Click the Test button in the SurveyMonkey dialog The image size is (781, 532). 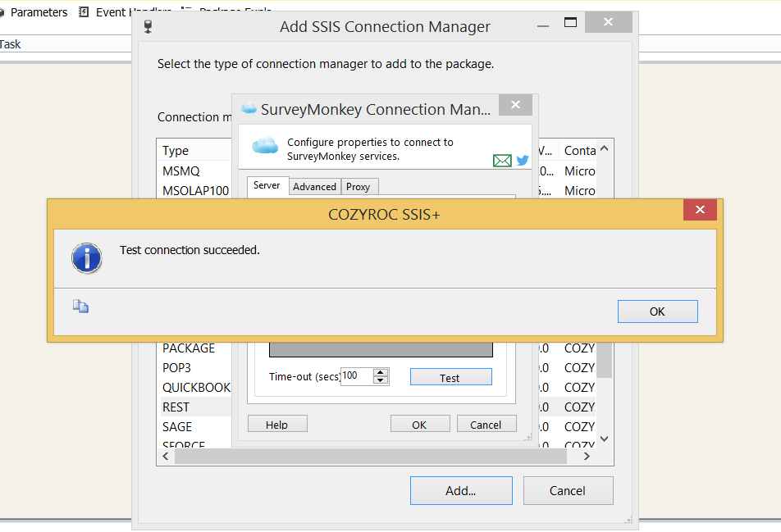(x=450, y=377)
